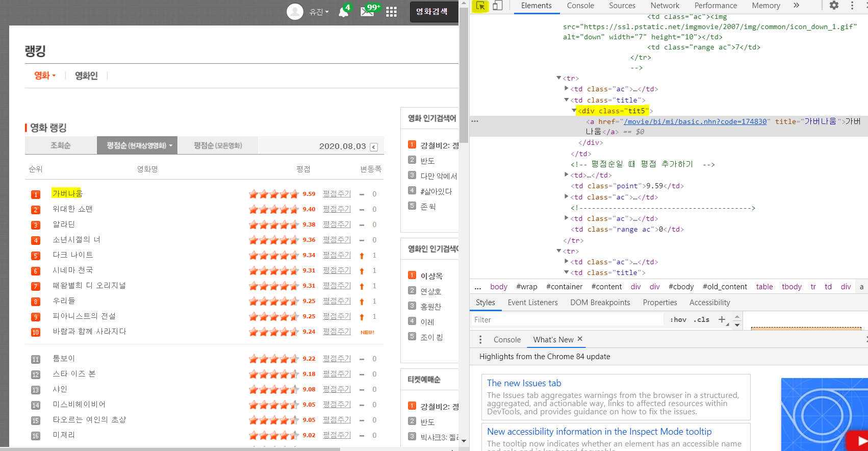The image size is (868, 451).
Task: Switch to Console tab in DevTools
Action: pos(580,6)
